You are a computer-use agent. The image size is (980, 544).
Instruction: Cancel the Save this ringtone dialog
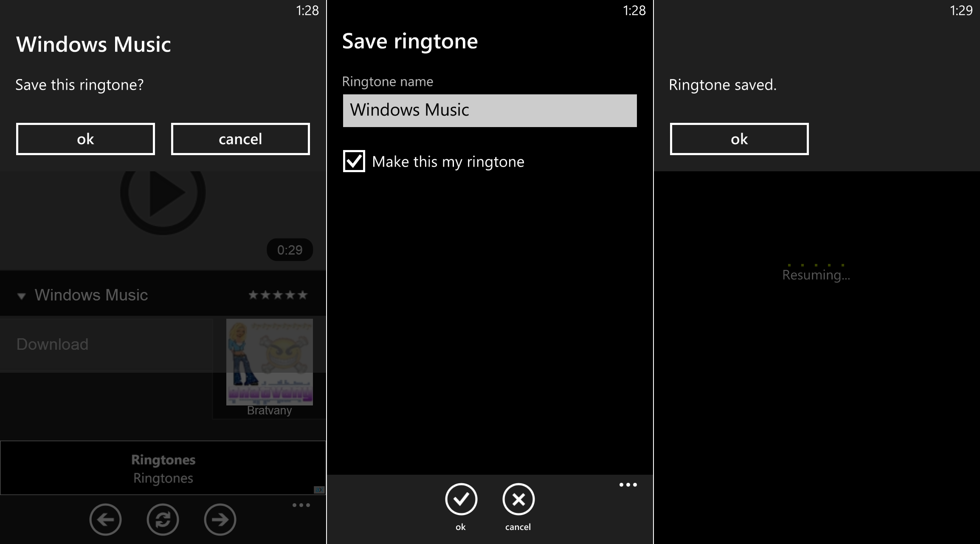click(x=240, y=139)
